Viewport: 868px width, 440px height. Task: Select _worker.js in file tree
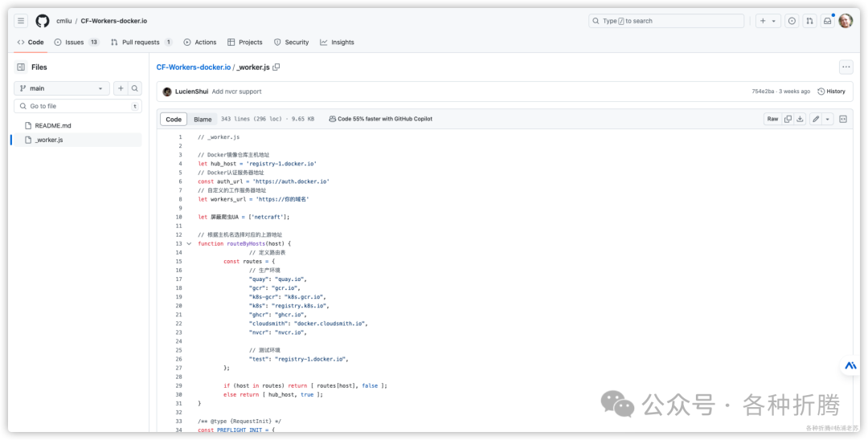tap(77, 140)
